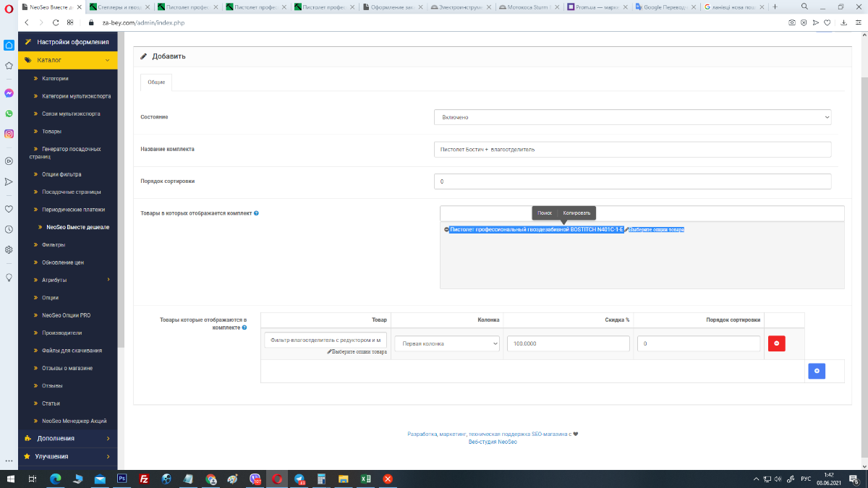Viewport: 868px width, 488px height.
Task: Collapse the Каталог menu section
Action: click(x=67, y=60)
